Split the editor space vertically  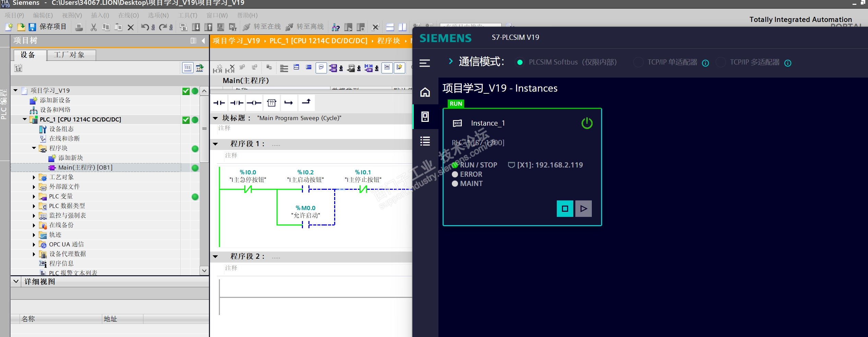(402, 27)
